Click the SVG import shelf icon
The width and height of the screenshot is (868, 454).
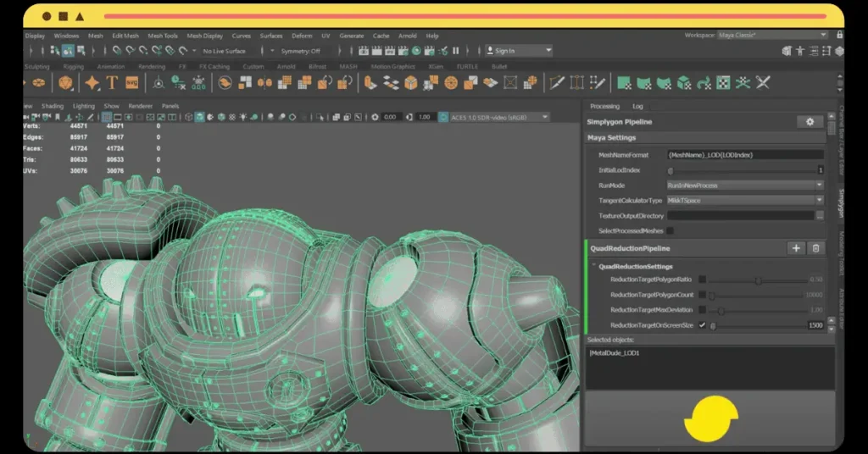click(131, 83)
